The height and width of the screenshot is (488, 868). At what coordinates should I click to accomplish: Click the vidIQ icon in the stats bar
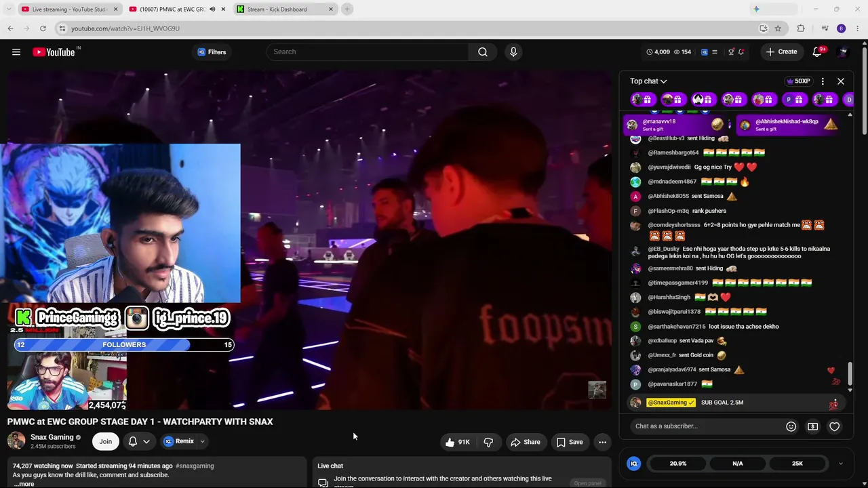[704, 52]
